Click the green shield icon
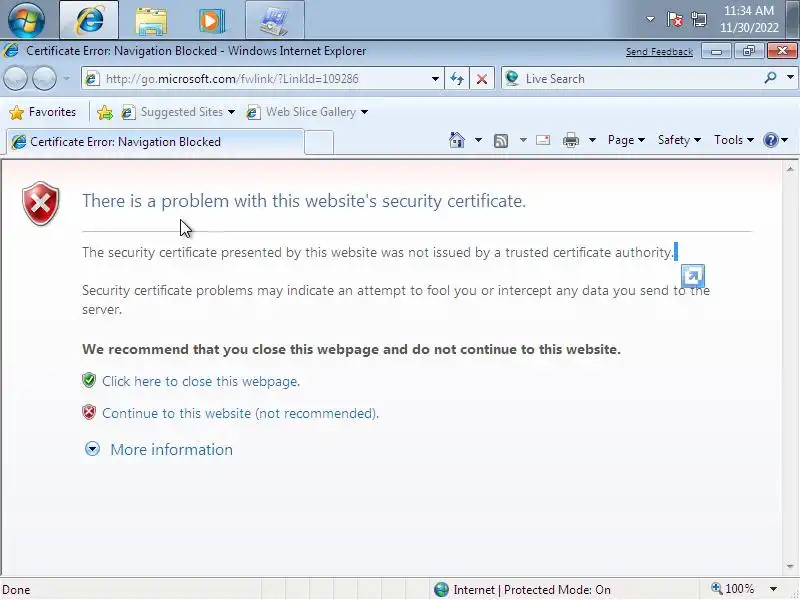Viewport: 800px width, 600px height. pos(89,380)
